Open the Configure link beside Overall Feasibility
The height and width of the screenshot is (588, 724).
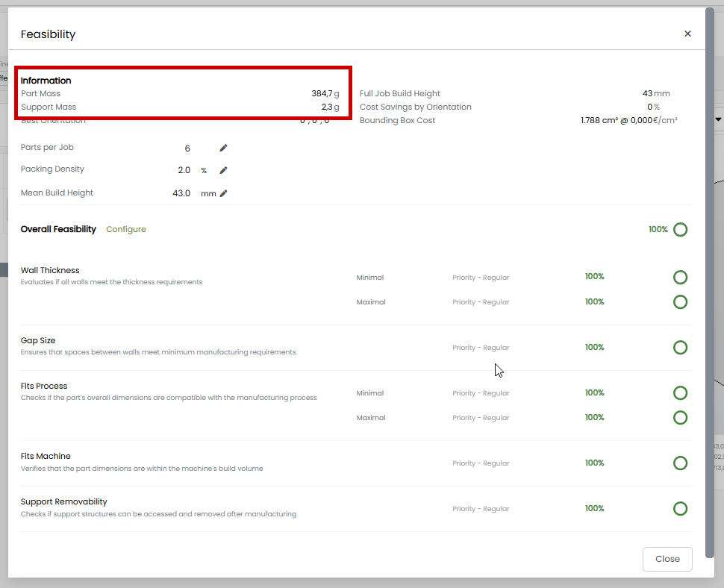[126, 230]
